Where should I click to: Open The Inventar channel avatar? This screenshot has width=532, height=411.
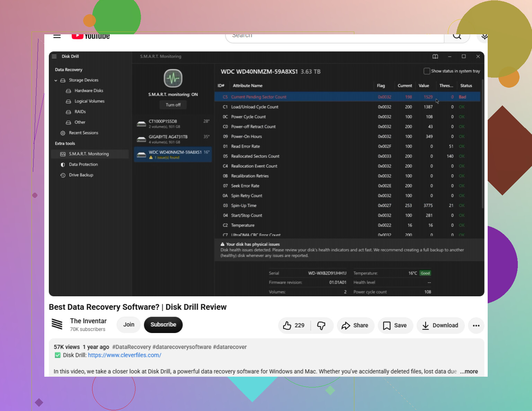pos(57,324)
